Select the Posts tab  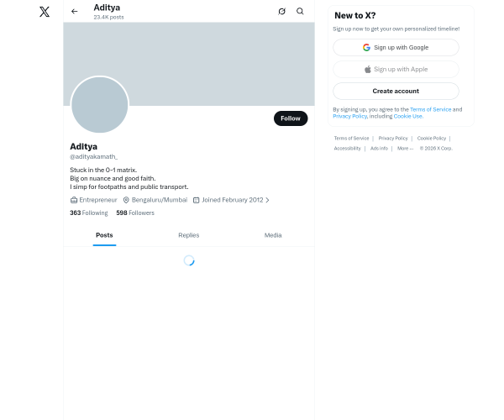coord(104,235)
